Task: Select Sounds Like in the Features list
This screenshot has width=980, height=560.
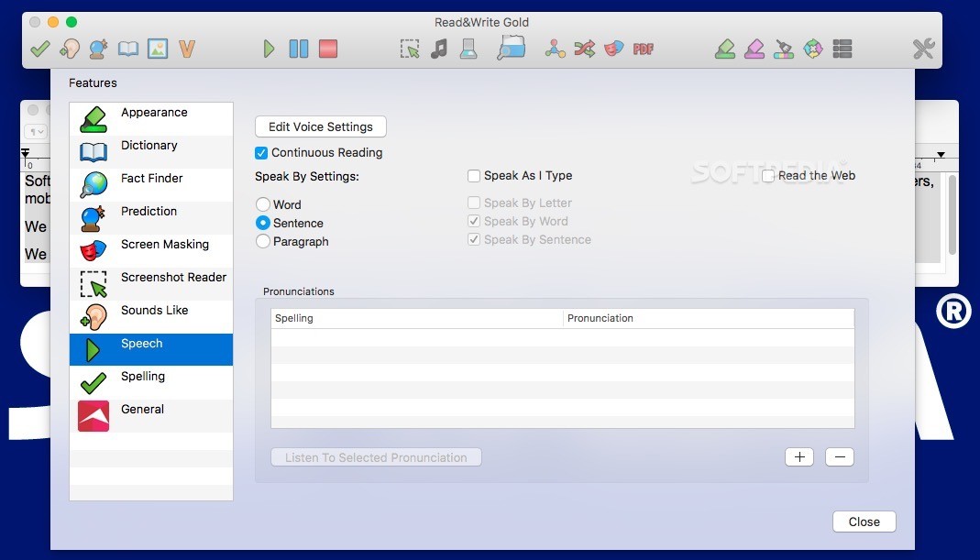Action: coord(151,317)
